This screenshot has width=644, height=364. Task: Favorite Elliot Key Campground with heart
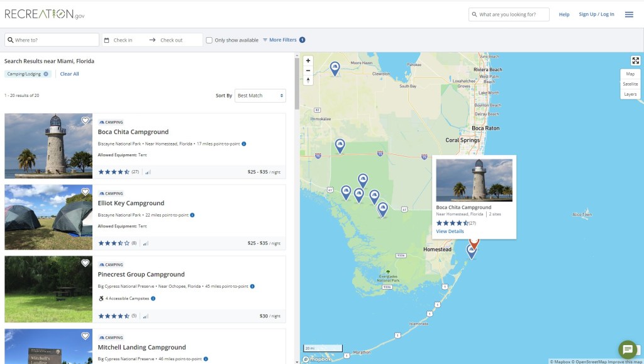(85, 192)
